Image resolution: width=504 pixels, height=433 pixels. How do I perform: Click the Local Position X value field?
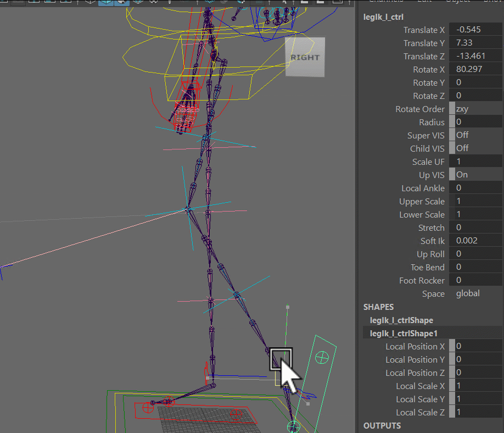tap(475, 346)
